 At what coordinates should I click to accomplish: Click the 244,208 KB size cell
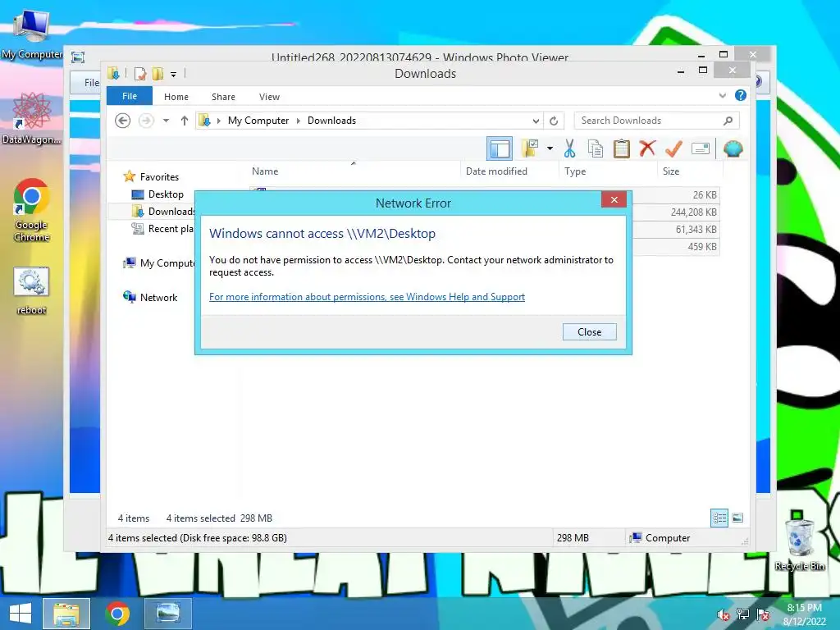tap(693, 212)
